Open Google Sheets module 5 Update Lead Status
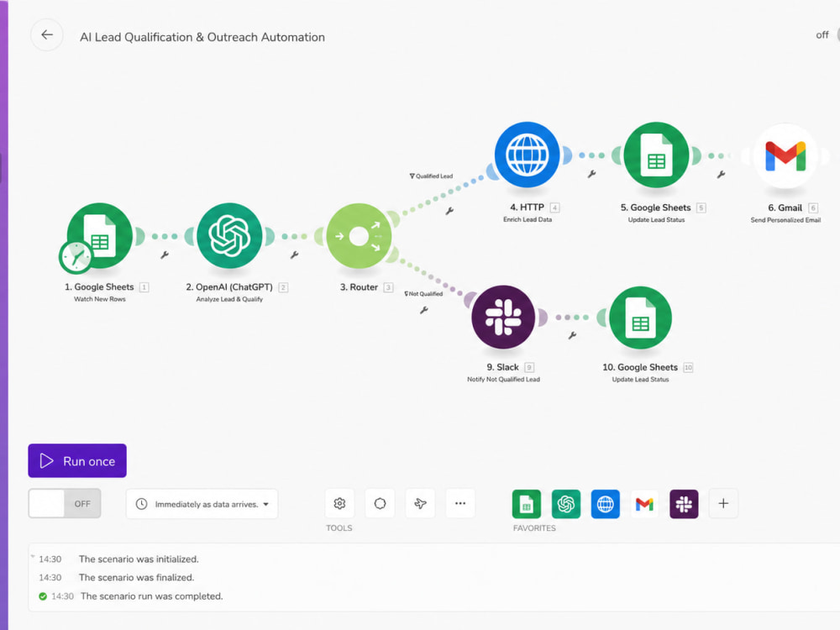 tap(656, 155)
